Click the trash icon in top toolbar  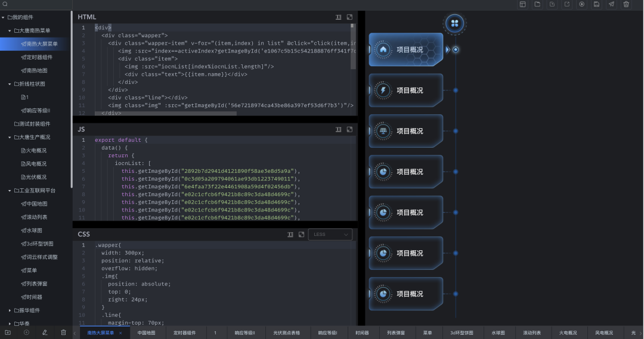click(626, 4)
